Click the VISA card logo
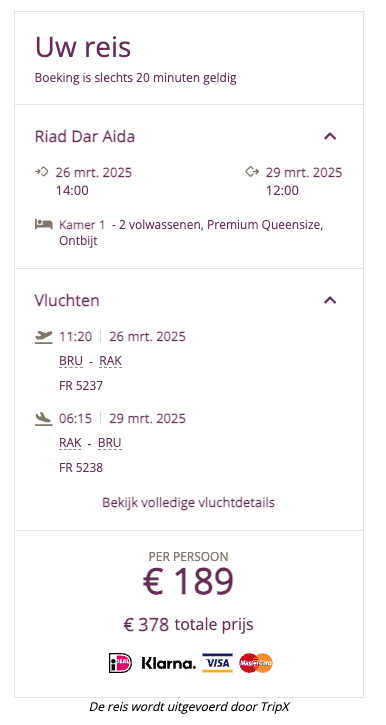 (217, 663)
